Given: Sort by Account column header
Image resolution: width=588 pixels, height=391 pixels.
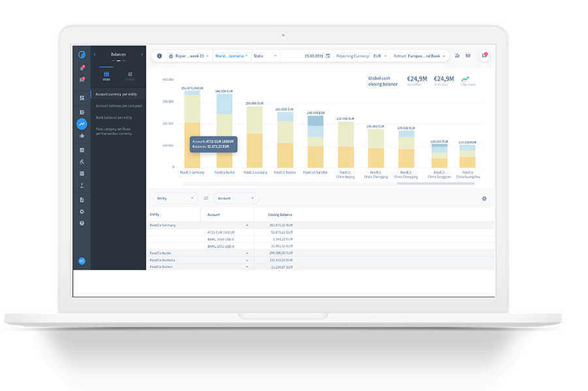Looking at the screenshot, I should [x=214, y=215].
